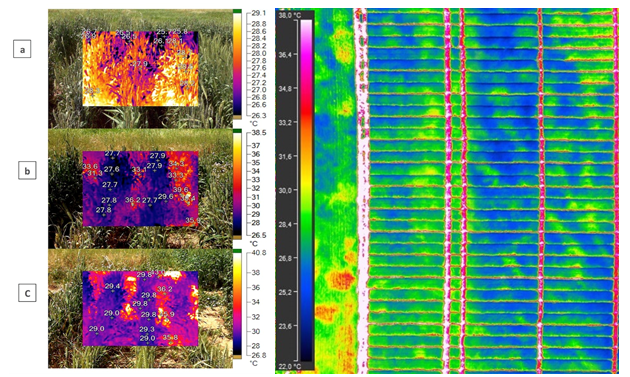This screenshot has height=377, width=630.
Task: Click the panel label box "b"
Action: click(27, 171)
